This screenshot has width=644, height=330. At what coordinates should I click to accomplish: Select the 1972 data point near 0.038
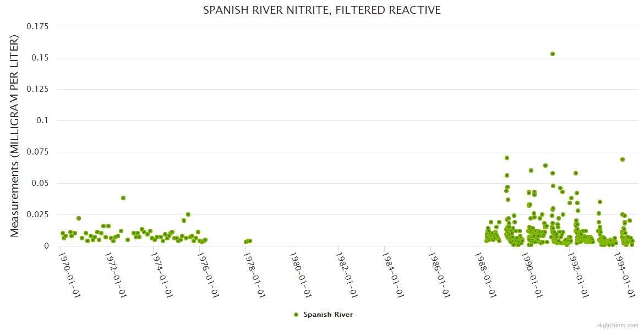click(x=123, y=198)
